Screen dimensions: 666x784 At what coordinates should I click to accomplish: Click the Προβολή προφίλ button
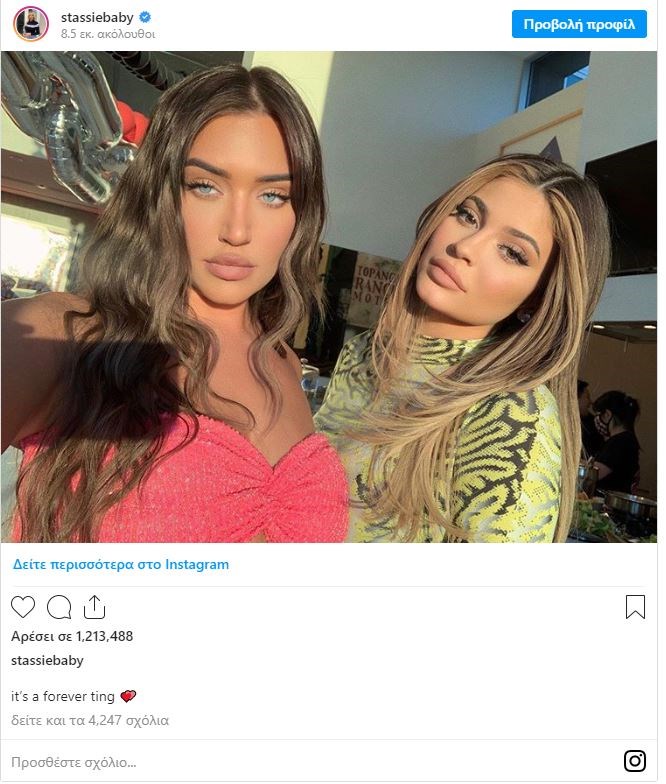click(579, 24)
